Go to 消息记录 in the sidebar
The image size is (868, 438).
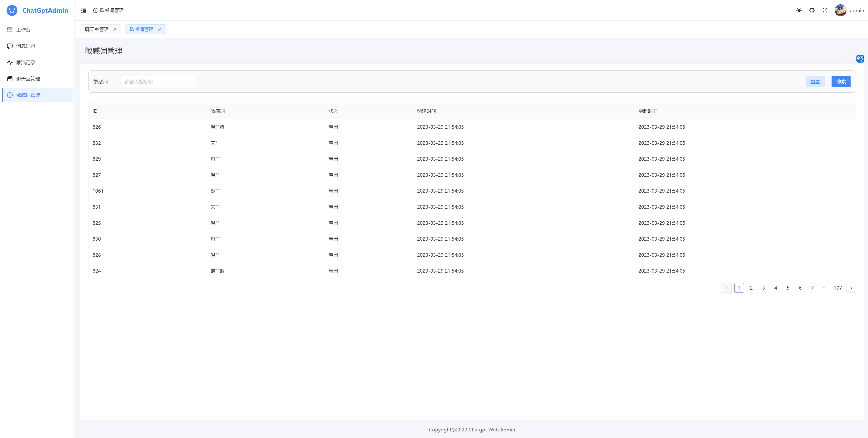(x=26, y=46)
